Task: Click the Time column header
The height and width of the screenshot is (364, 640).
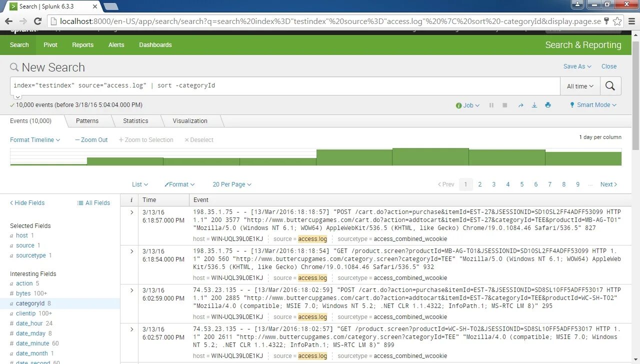Action: 149,200
